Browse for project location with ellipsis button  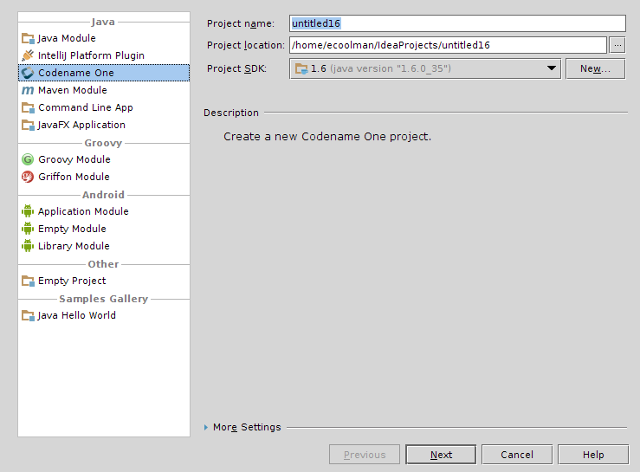[x=617, y=45]
